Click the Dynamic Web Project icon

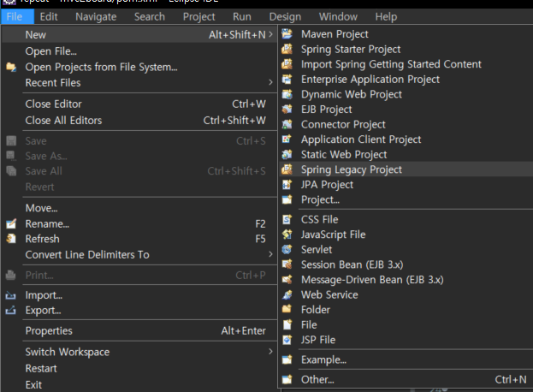click(287, 94)
